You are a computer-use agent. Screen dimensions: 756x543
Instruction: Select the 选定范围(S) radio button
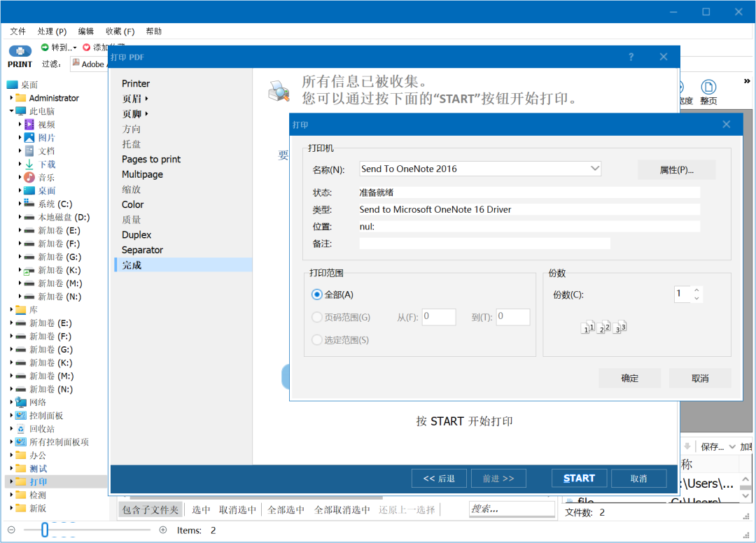point(317,339)
